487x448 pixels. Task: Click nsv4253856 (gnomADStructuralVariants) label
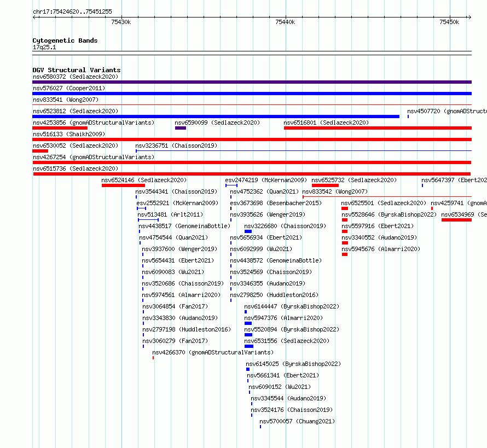click(94, 123)
